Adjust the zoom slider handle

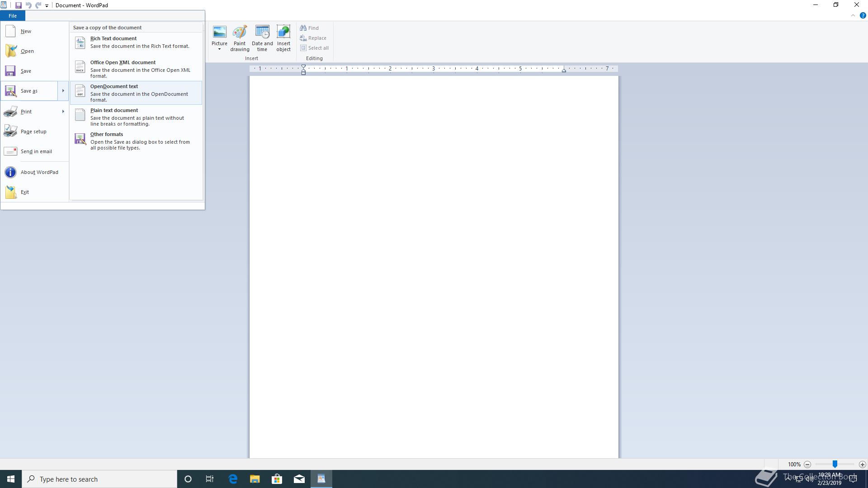click(835, 464)
